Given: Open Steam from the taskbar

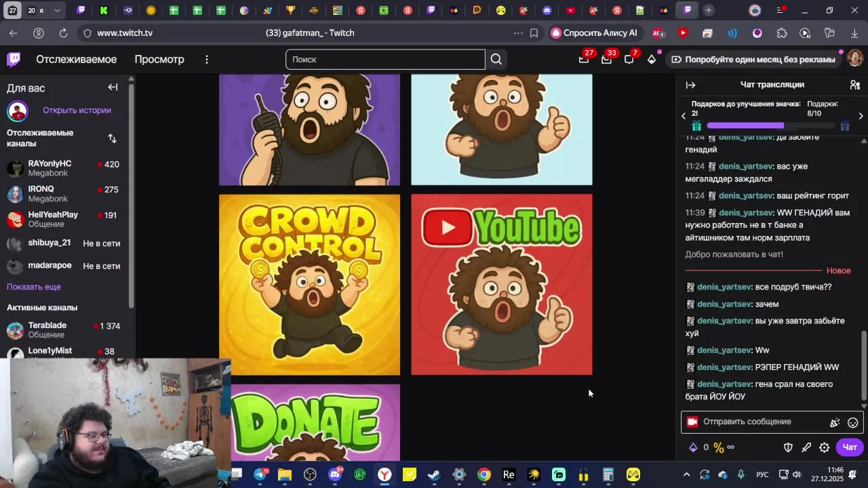Looking at the screenshot, I should pos(434,474).
